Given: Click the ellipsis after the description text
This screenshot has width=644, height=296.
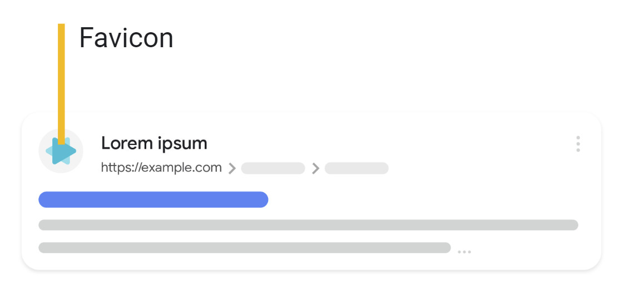Looking at the screenshot, I should (464, 252).
